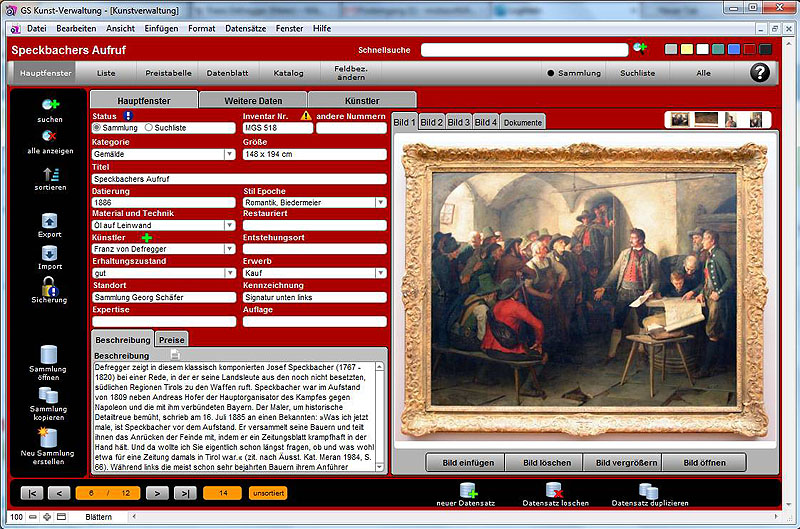Open the Import function icon
The image size is (800, 529).
point(49,254)
